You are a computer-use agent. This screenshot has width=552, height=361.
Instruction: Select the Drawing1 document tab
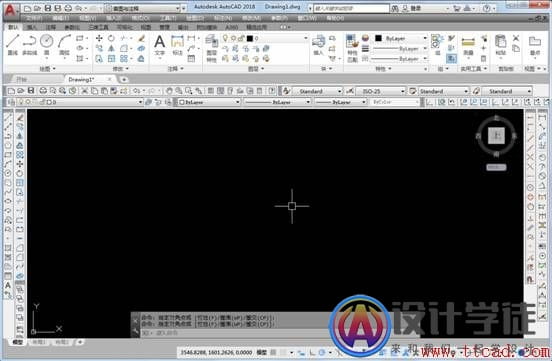click(81, 80)
